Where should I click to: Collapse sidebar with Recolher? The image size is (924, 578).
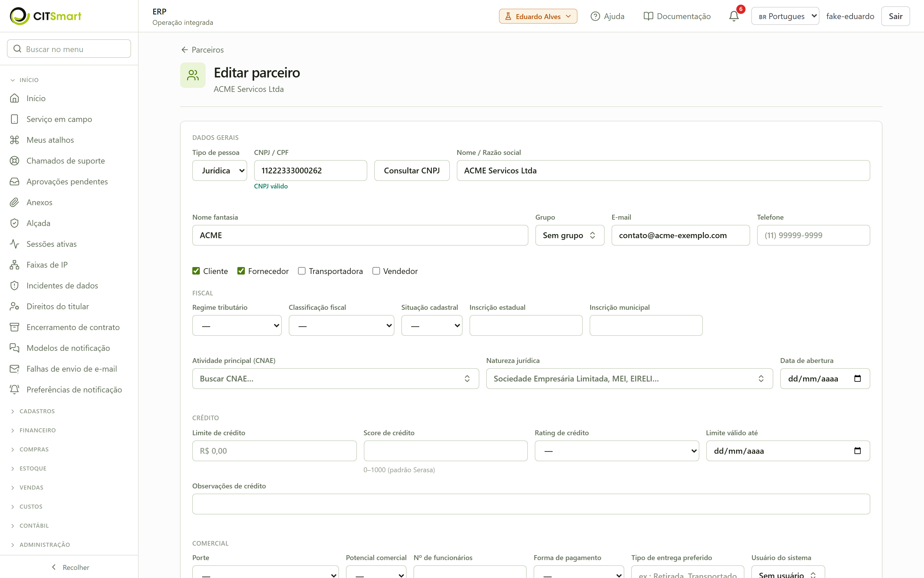[70, 567]
